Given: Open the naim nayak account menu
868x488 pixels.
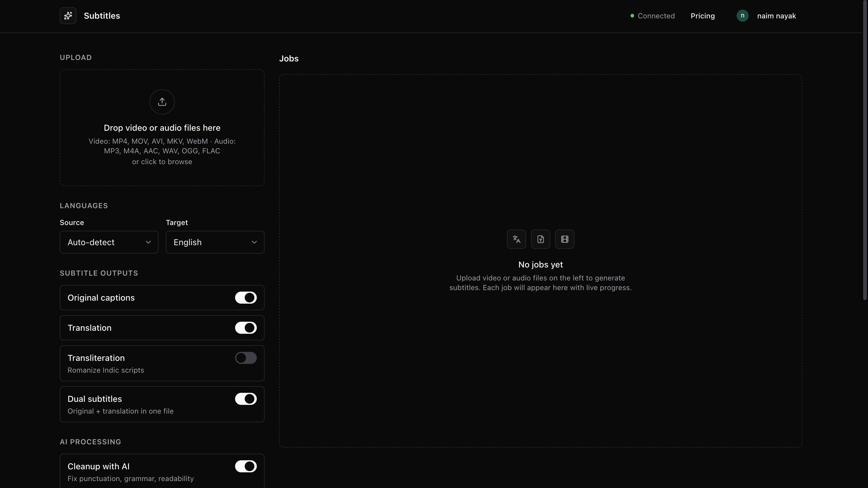Looking at the screenshot, I should pos(776,16).
